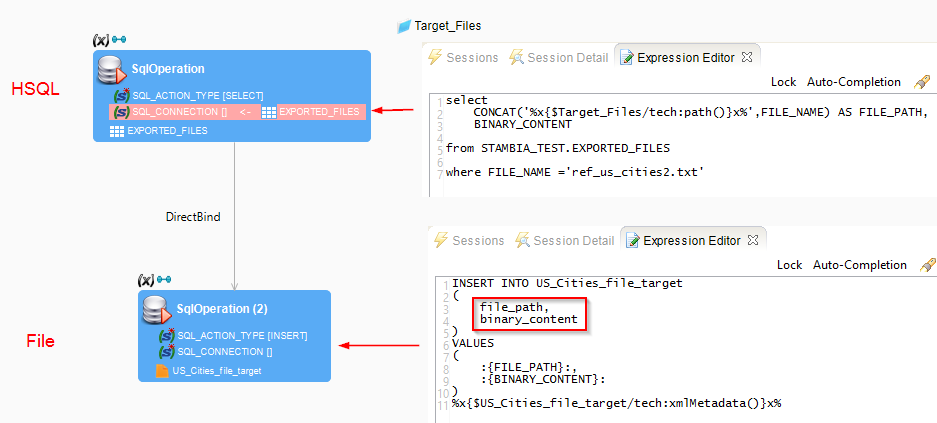Viewport: 937px width, 423px height.
Task: Click the SqlOperation database icon in top node
Action: tap(111, 69)
